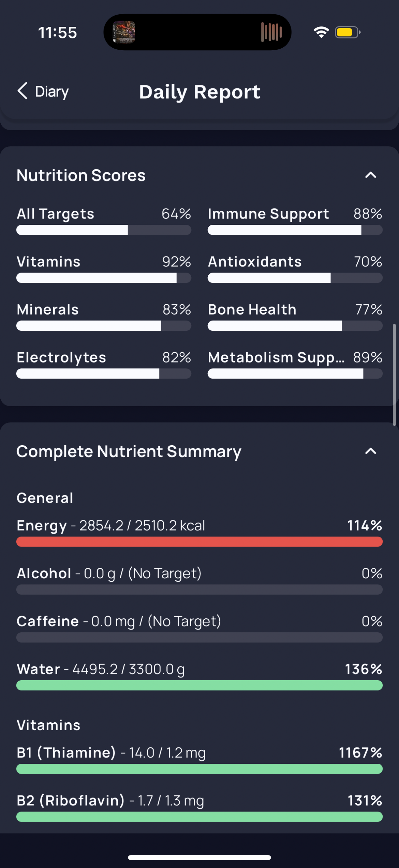Screen dimensions: 399x868
Task: Select the B1 (Thiamine) nutrient entry
Action: click(199, 759)
